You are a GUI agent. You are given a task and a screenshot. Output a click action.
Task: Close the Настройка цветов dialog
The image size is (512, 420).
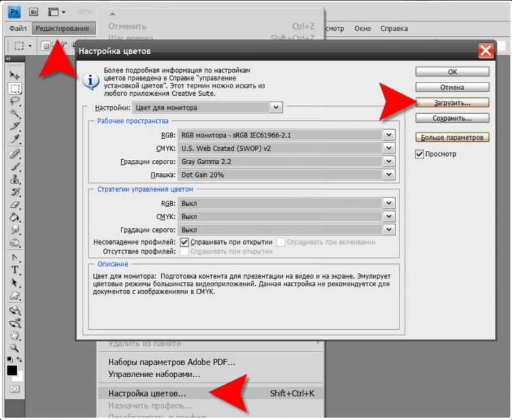(x=486, y=51)
